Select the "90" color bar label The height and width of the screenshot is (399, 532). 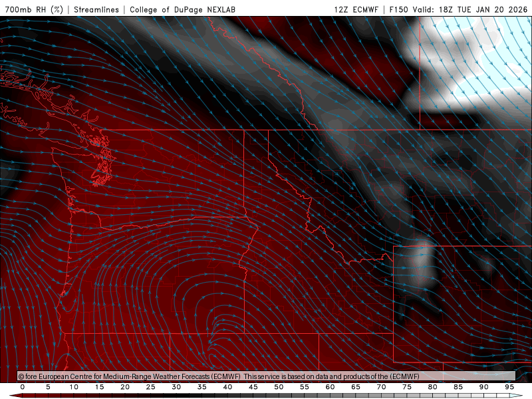click(x=483, y=387)
